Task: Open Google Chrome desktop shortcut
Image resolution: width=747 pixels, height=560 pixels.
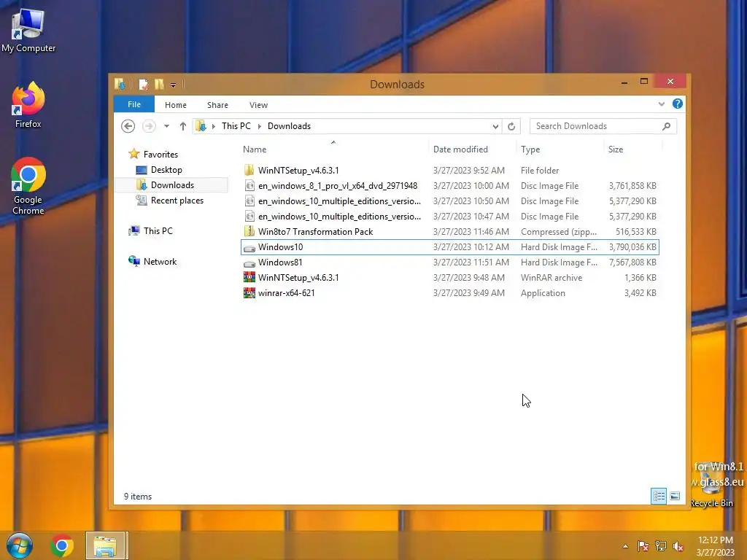Action: click(28, 186)
